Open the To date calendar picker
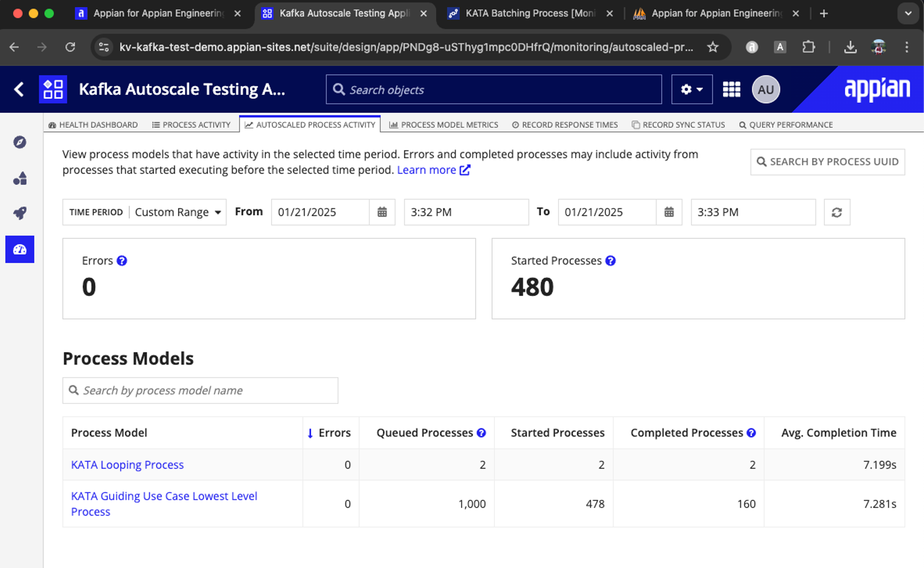This screenshot has width=924, height=568. coord(669,212)
